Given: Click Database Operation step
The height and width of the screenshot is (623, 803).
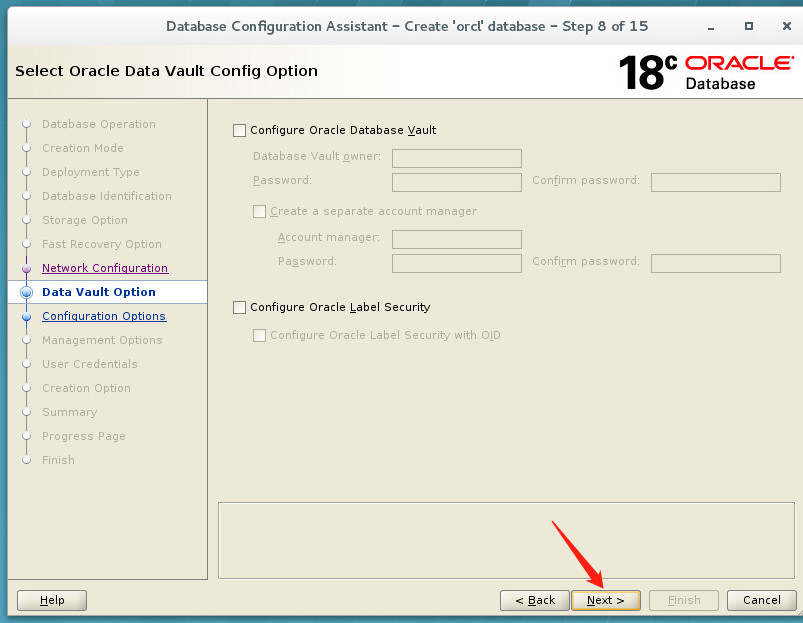Looking at the screenshot, I should (x=99, y=124).
